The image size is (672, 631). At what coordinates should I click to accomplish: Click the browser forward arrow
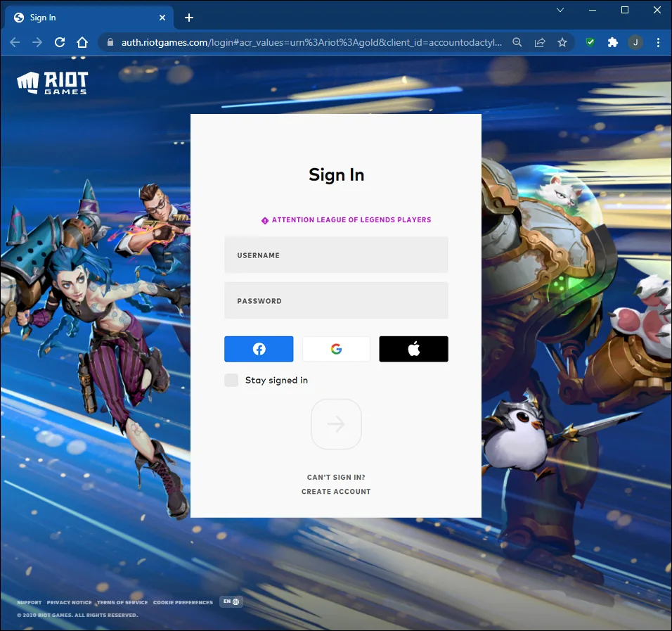click(x=37, y=42)
